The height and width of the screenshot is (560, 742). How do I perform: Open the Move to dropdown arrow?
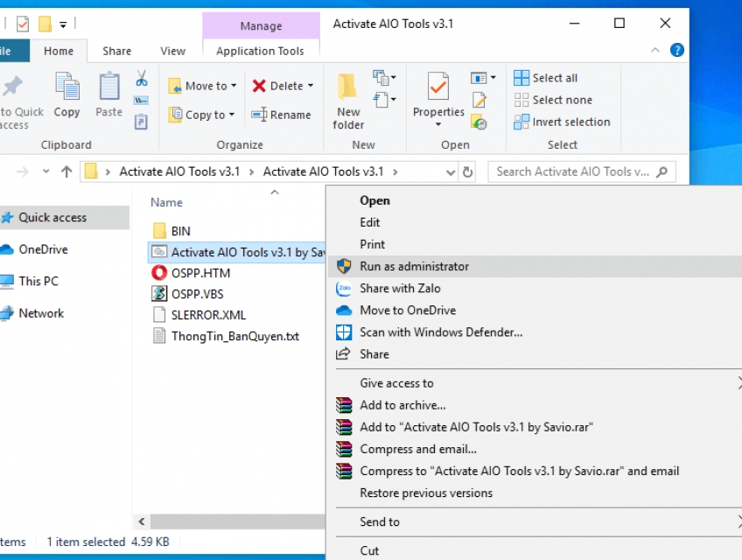pyautogui.click(x=234, y=86)
